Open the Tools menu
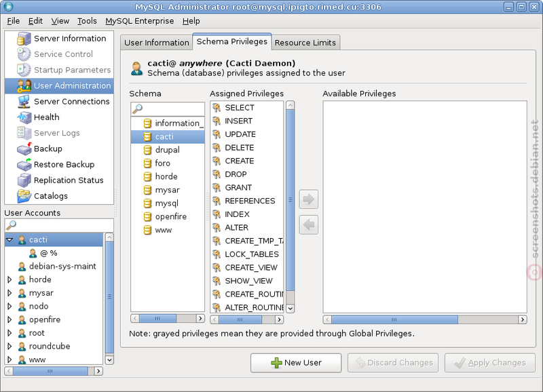This screenshot has width=543, height=392. tap(87, 21)
